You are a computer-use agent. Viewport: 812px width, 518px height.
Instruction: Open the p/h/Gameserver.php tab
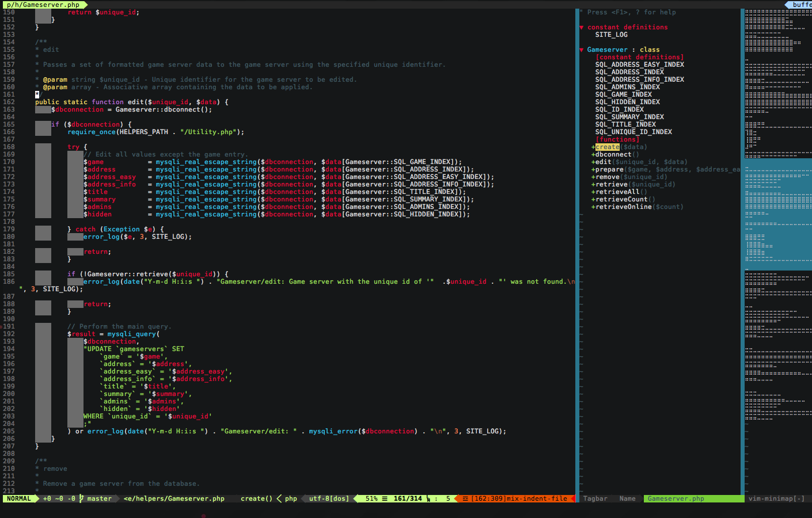(x=43, y=4)
